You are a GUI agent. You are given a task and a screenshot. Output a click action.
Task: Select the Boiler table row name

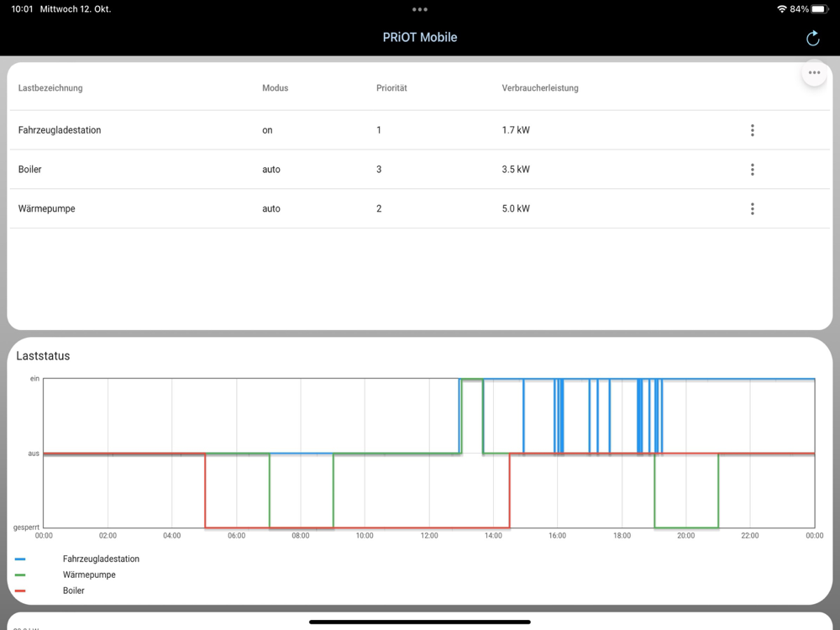pos(29,170)
